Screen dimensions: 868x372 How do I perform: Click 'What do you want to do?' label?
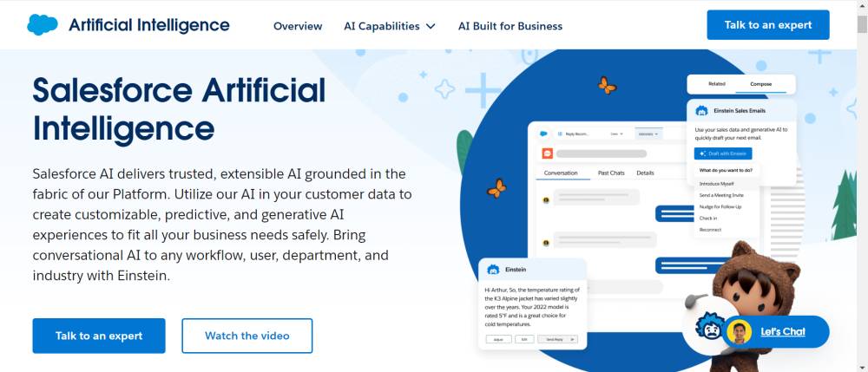tap(727, 170)
